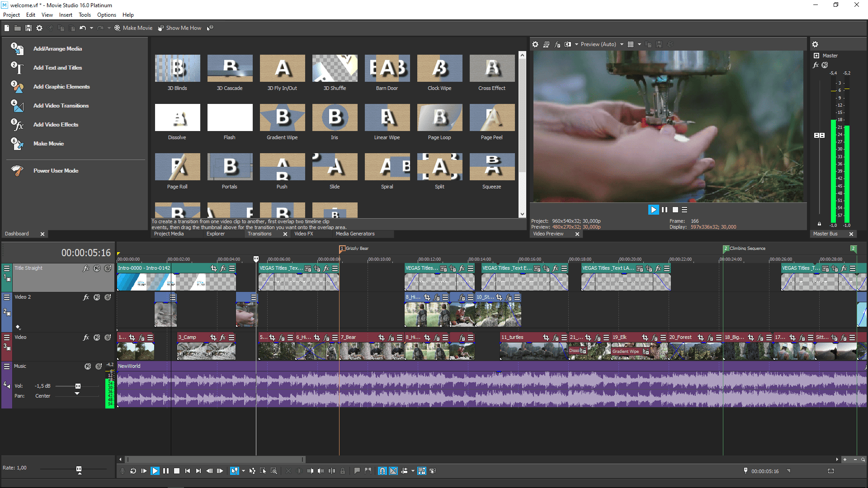The image size is (868, 488).
Task: Toggle split screen view in preview
Action: coord(568,44)
